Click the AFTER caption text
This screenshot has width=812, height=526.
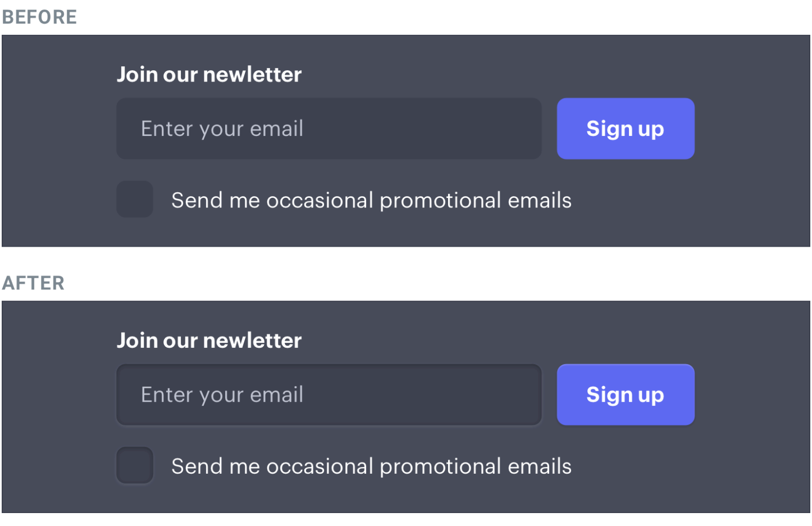[x=33, y=283]
